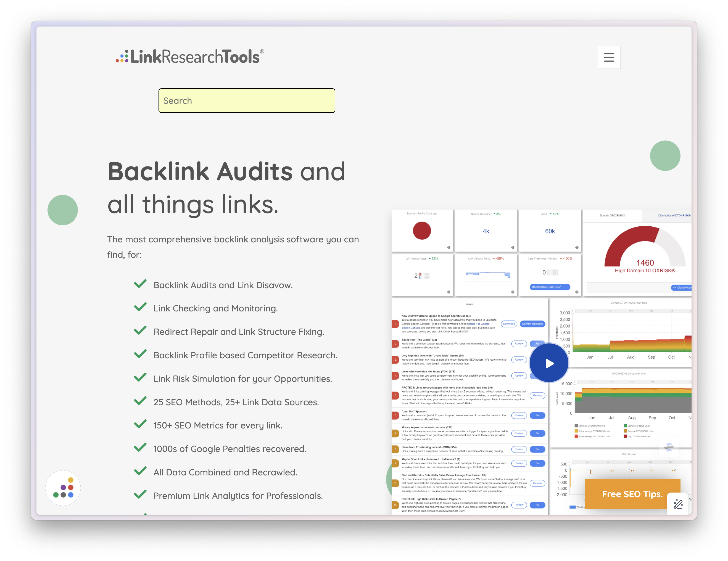Click "Backlink Profile based Competitor Research." item
This screenshot has height=561, width=728.
pos(245,355)
